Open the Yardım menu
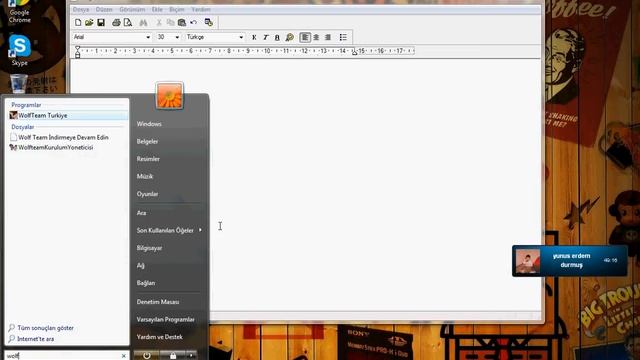The image size is (640, 360). click(201, 9)
